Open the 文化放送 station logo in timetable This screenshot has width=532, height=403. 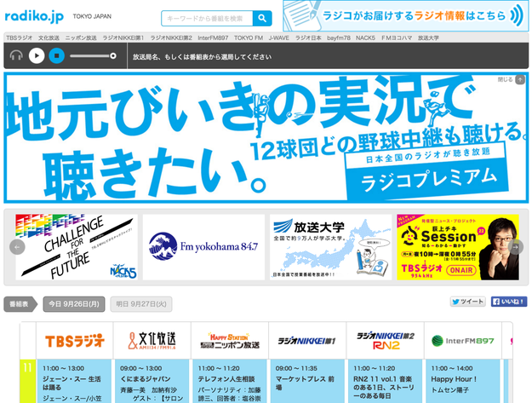pyautogui.click(x=152, y=341)
